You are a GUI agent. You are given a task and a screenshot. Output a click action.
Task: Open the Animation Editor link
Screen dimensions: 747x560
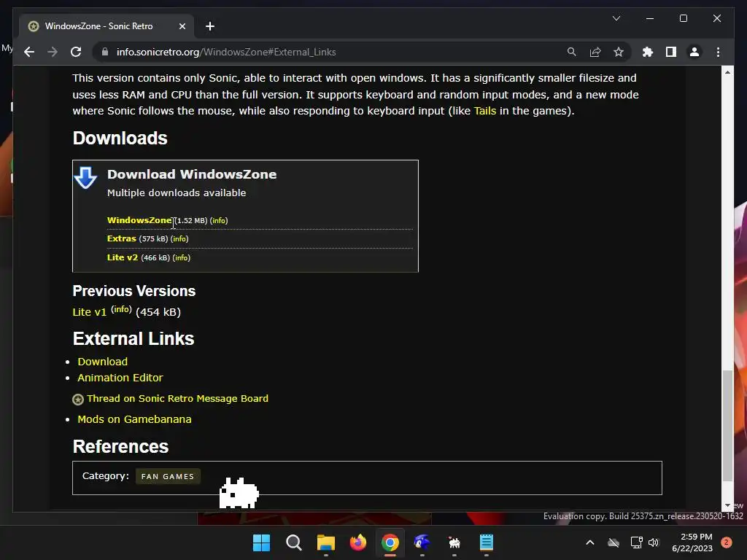120,378
